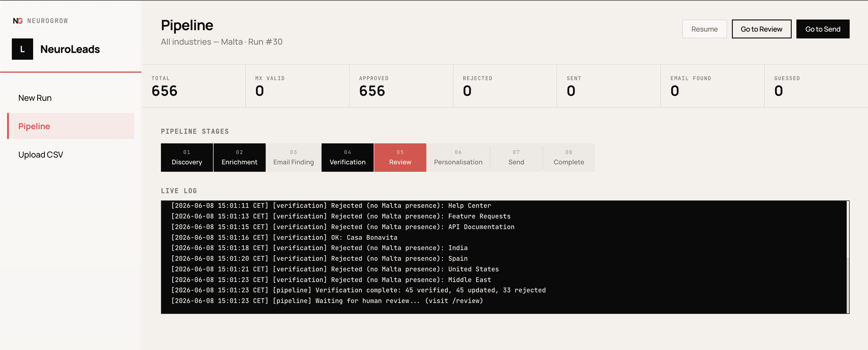
Task: Click the Pipeline page heading
Action: coord(187,25)
